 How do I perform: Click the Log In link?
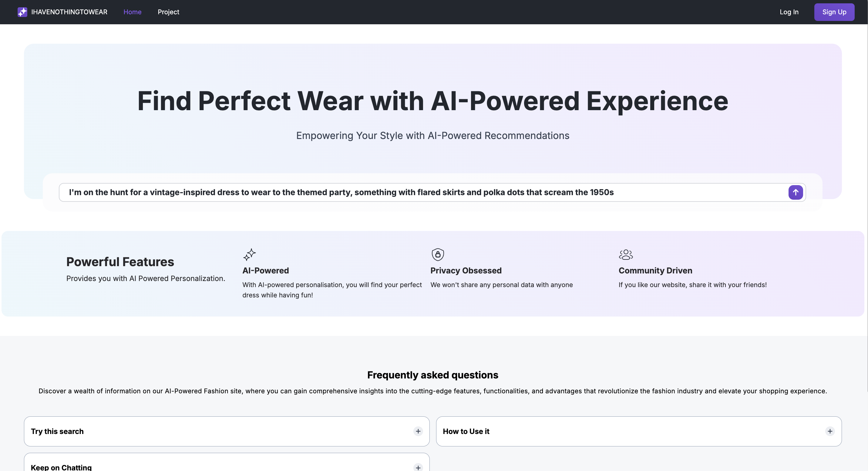tap(789, 12)
